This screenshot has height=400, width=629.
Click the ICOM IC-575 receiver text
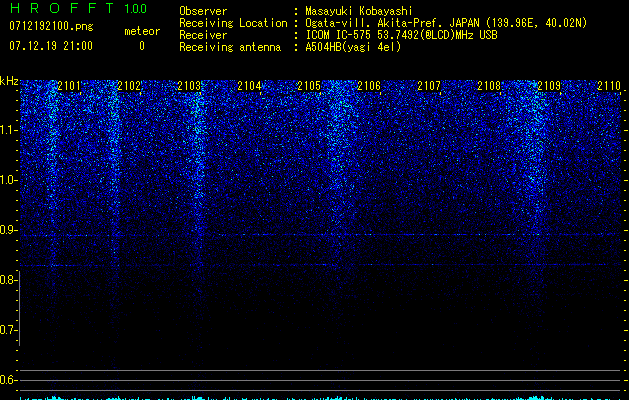tap(401, 35)
